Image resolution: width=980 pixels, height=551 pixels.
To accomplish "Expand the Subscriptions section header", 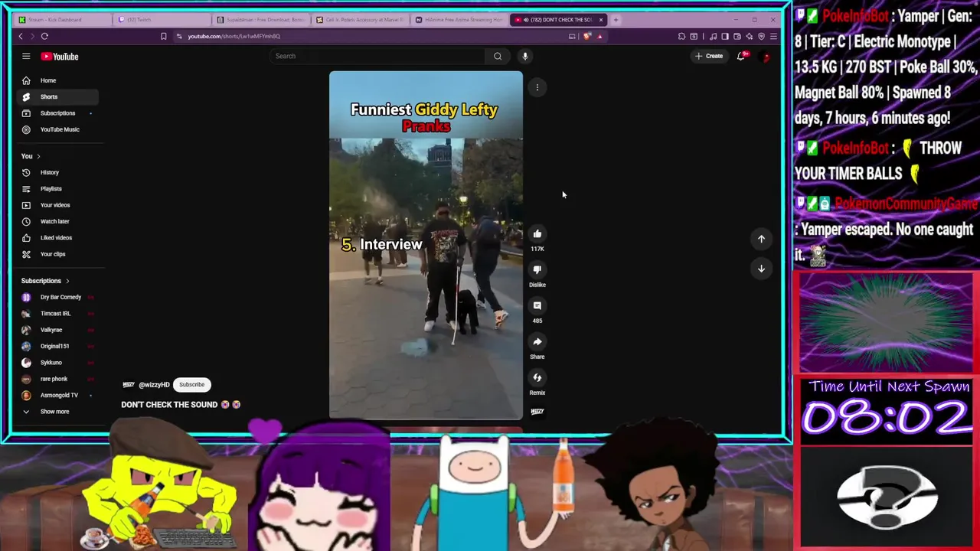I will [45, 281].
